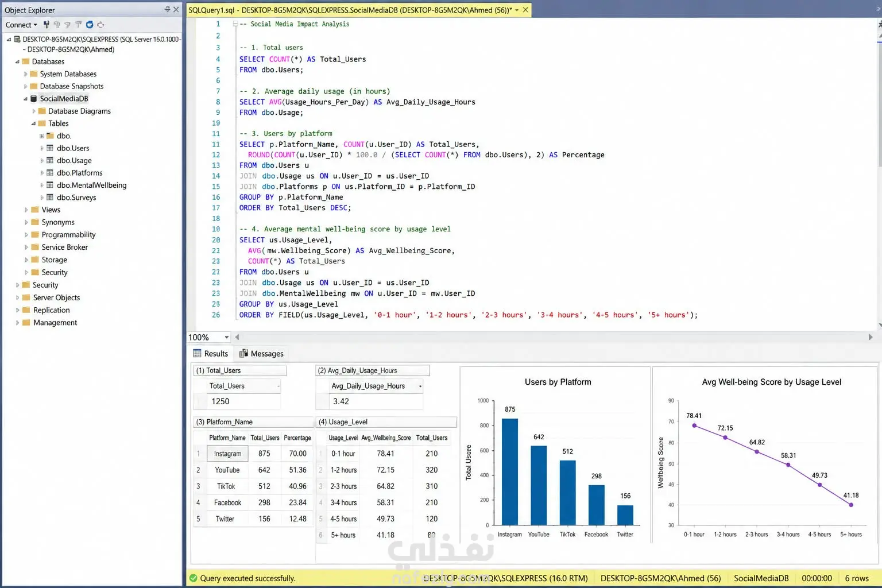Select the 5+ hours cell in results
882x588 pixels.
point(343,535)
